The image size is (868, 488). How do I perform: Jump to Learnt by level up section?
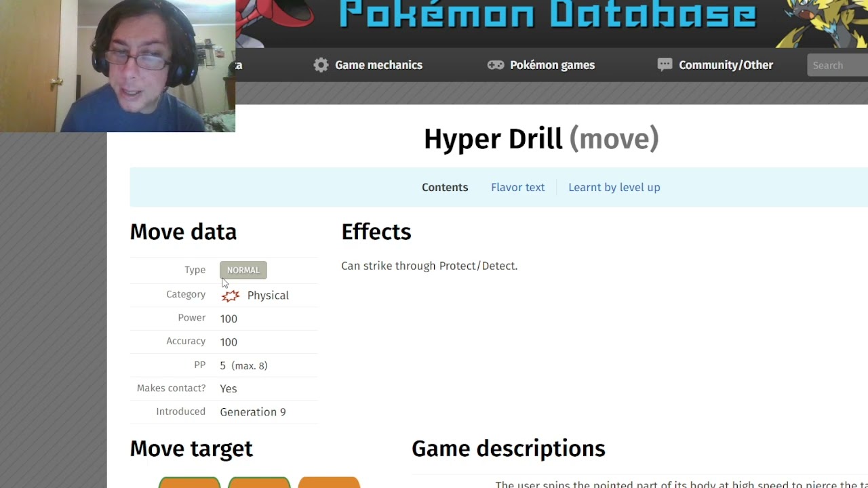(614, 187)
